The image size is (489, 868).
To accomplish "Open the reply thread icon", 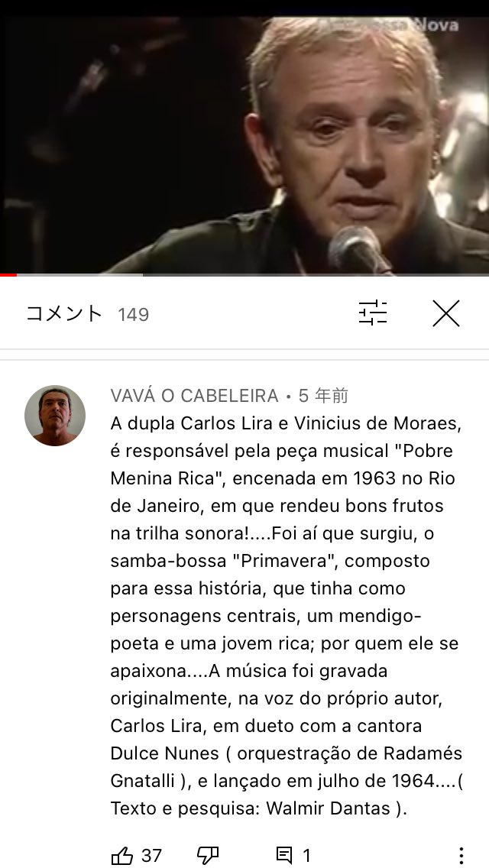I will click(x=284, y=856).
